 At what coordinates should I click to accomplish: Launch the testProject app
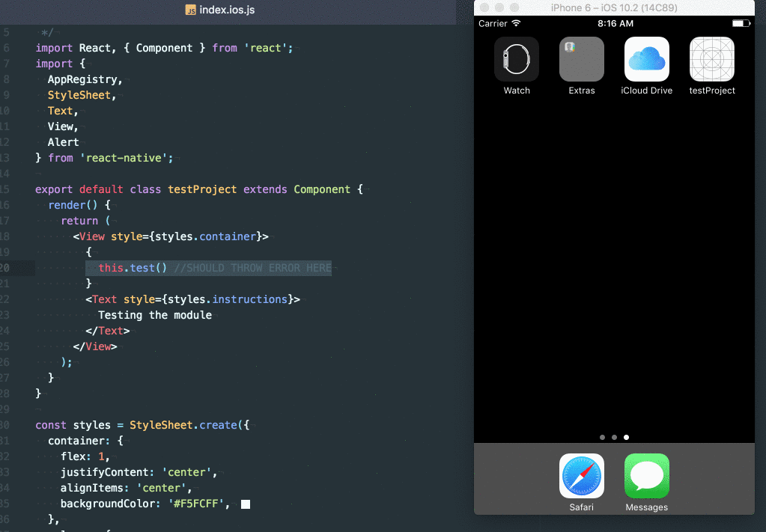(712, 59)
